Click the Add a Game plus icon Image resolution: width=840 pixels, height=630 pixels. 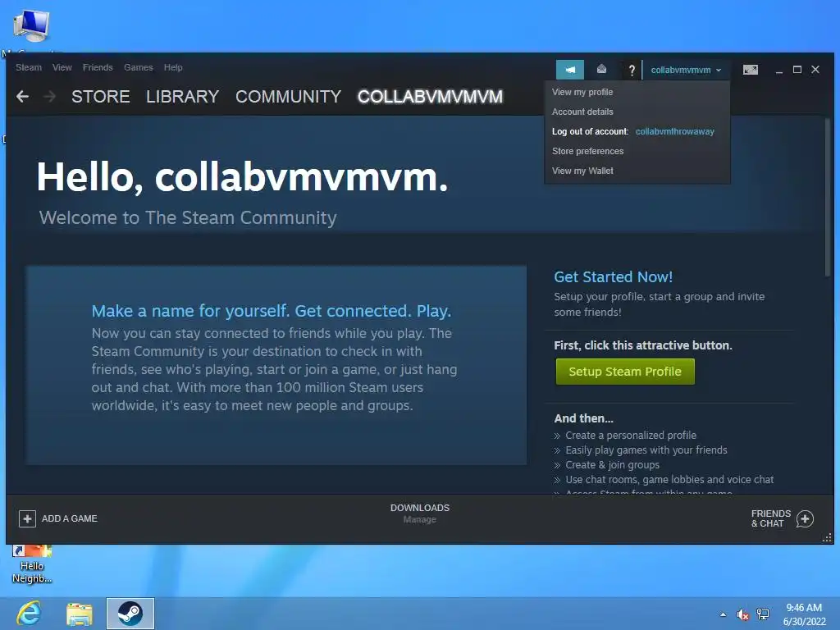click(x=27, y=518)
